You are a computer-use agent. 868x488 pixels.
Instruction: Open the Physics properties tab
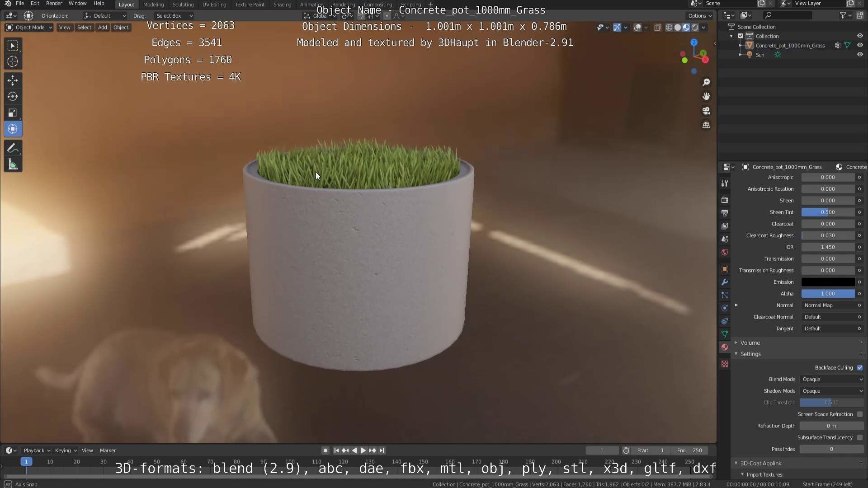coord(725,308)
